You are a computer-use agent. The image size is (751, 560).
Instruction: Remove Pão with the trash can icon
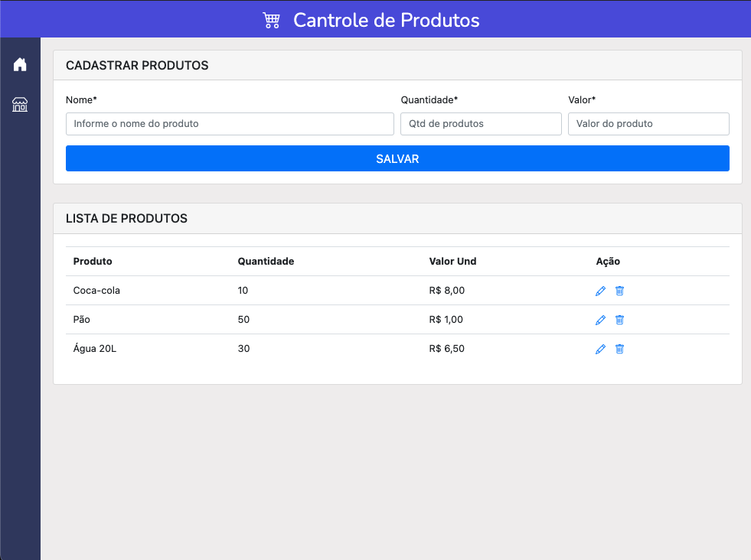[619, 320]
